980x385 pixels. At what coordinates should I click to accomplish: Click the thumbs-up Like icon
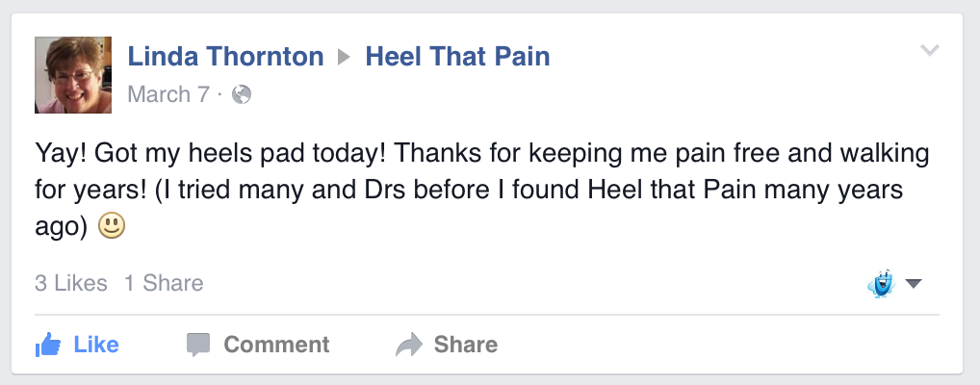coord(48,344)
